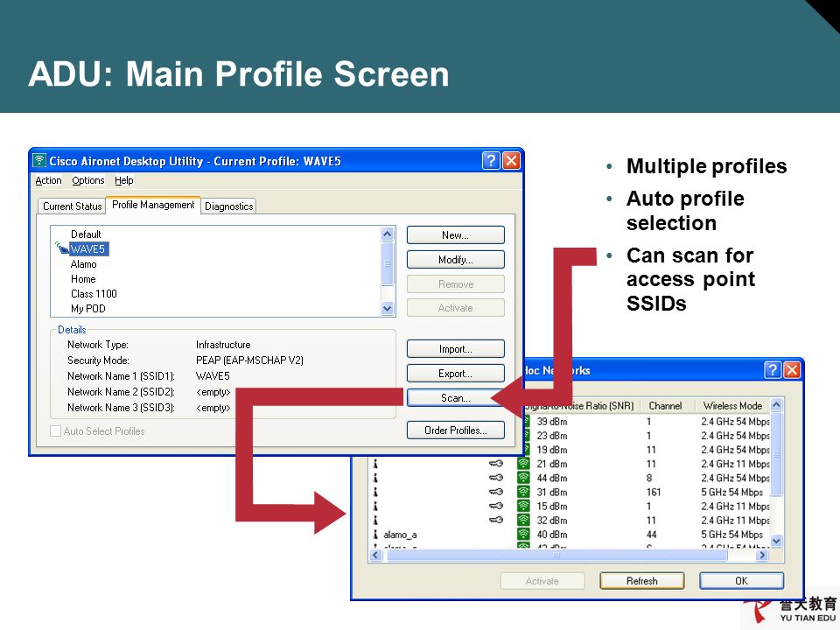Screen dimensions: 840x630
Task: Select the Class 1100 profile
Action: [x=94, y=294]
